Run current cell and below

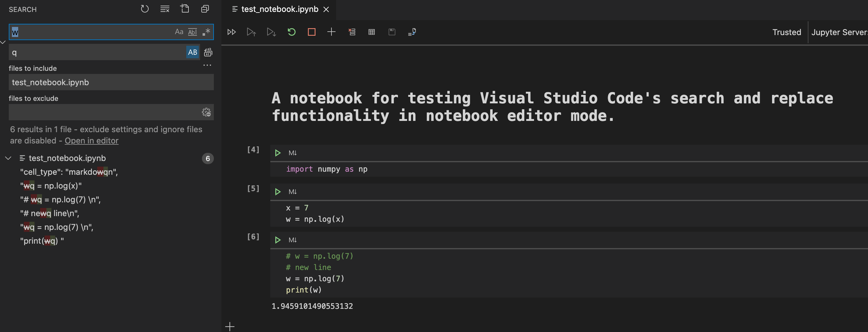[x=271, y=32]
